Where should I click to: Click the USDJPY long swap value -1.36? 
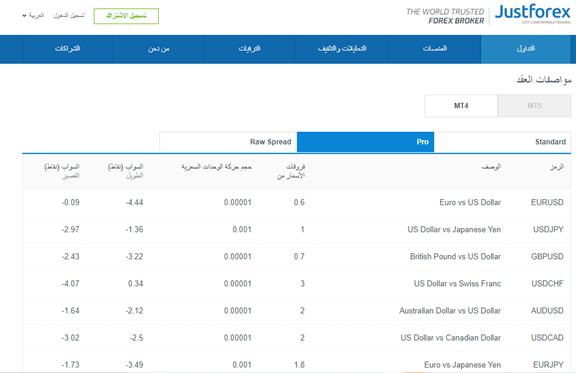(134, 230)
